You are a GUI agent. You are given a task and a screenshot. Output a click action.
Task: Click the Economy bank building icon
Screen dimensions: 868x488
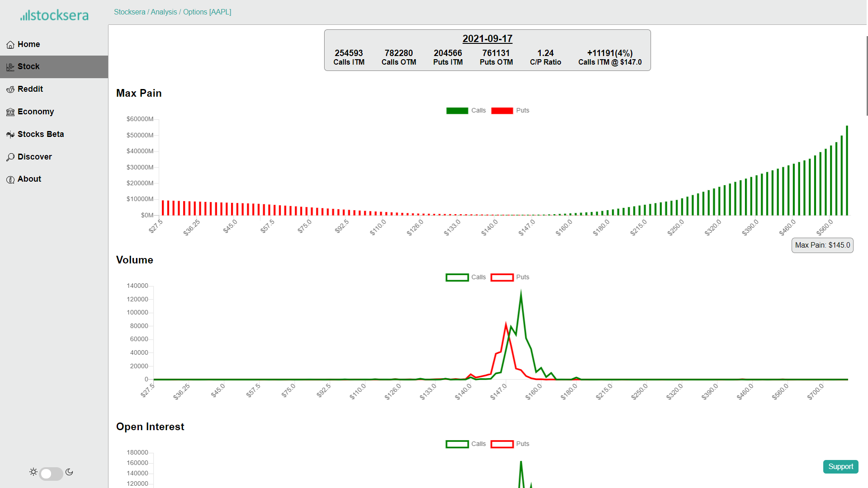point(10,112)
